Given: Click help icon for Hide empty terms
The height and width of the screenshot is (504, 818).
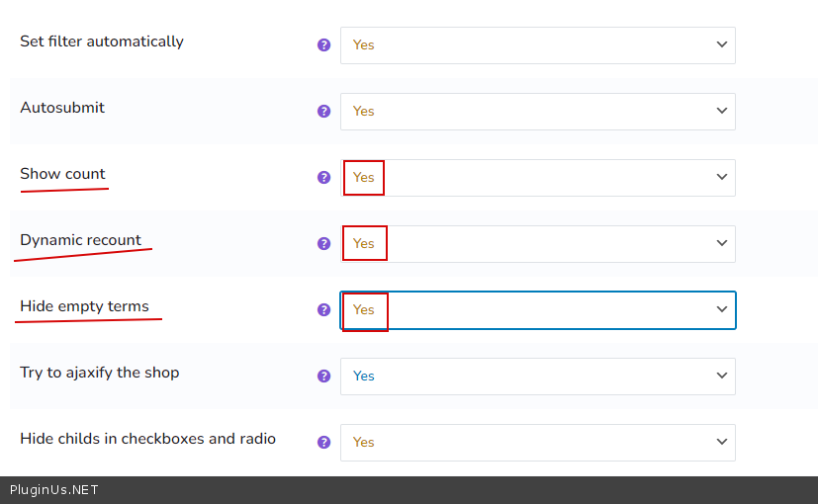Looking at the screenshot, I should 323,309.
